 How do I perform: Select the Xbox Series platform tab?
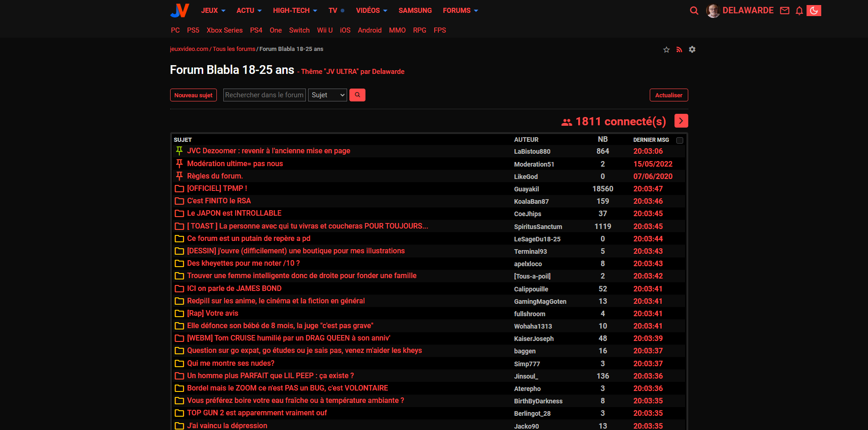tap(224, 30)
